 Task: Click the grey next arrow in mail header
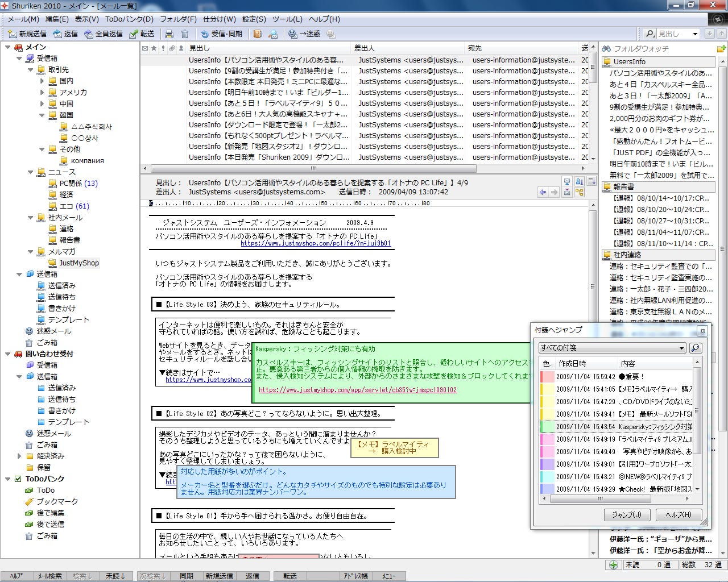coord(554,193)
